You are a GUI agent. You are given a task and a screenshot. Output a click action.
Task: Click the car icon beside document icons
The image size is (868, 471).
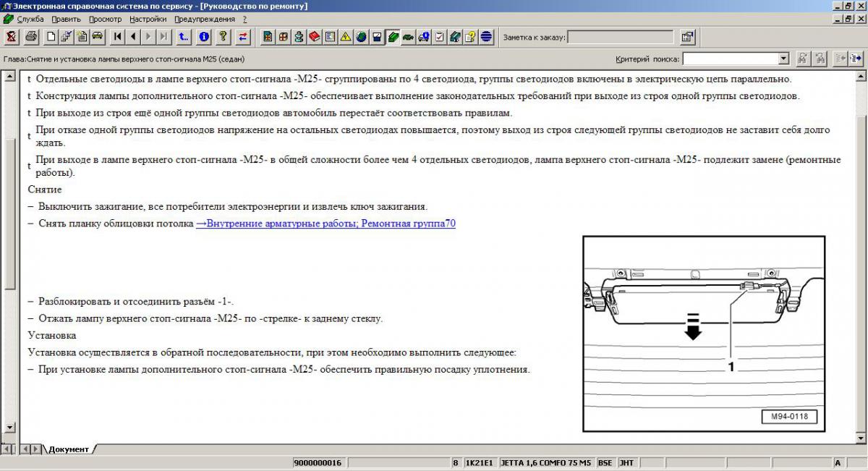pos(98,36)
